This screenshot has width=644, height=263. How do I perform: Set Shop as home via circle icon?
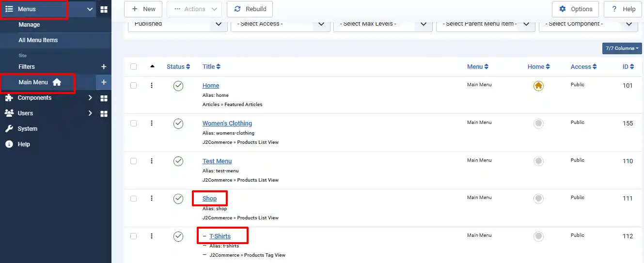538,199
